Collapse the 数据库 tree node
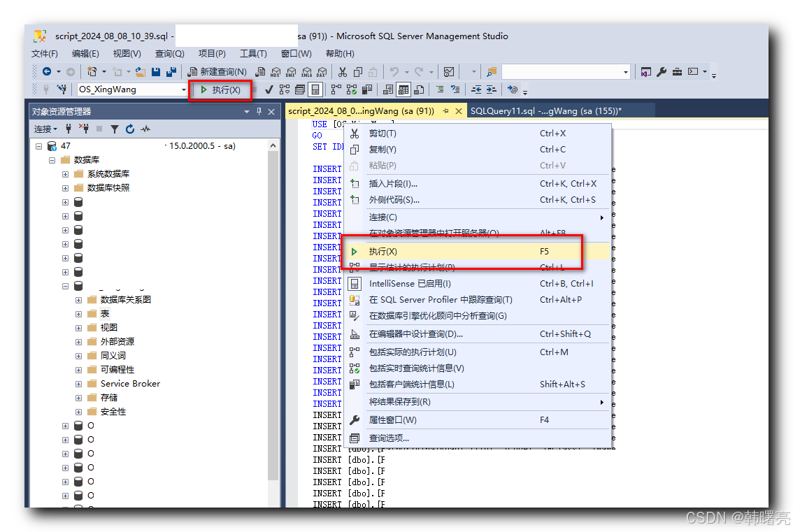Viewport: 793px width, 532px height. coord(52,160)
